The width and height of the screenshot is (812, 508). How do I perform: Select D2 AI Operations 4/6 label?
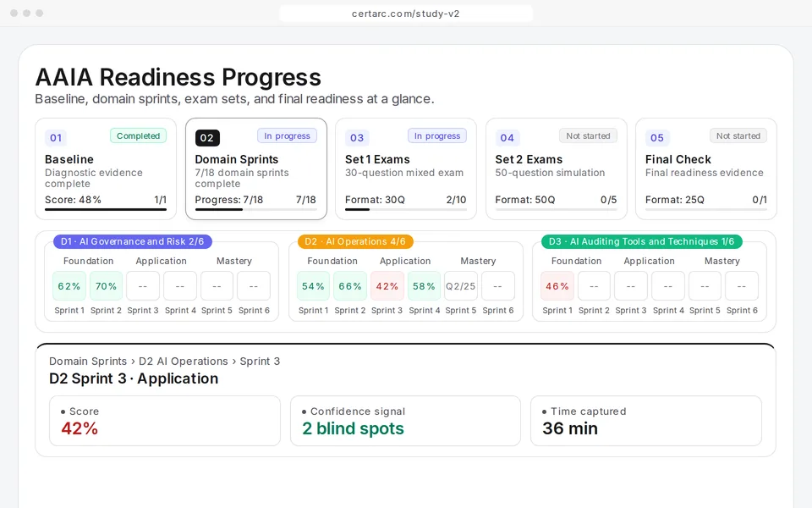pyautogui.click(x=355, y=241)
